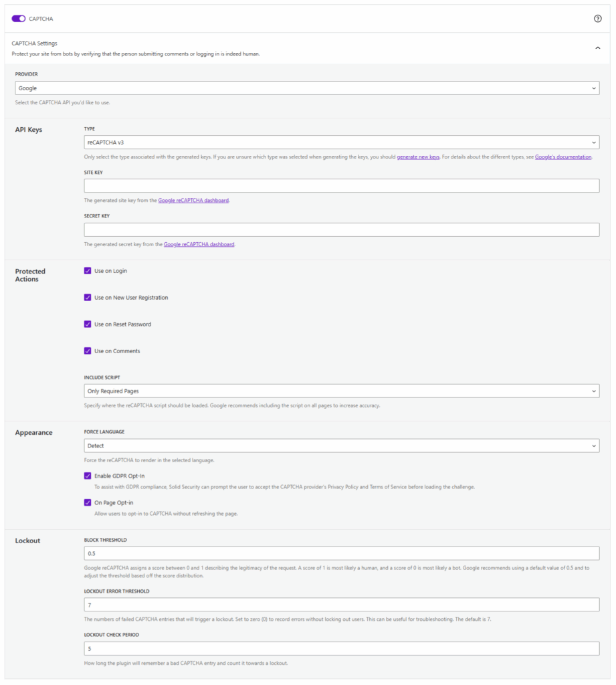Image resolution: width=616 pixels, height=685 pixels.
Task: Click the Block Threshold input field
Action: pyautogui.click(x=341, y=554)
